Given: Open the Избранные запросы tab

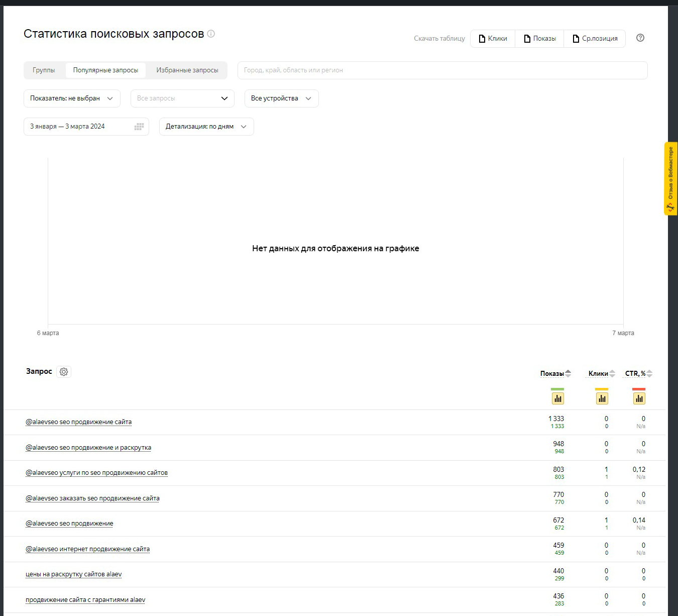Looking at the screenshot, I should 187,70.
